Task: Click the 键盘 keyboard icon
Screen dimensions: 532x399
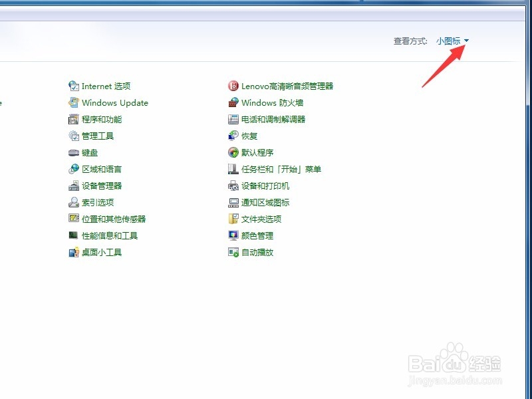Action: (x=74, y=153)
